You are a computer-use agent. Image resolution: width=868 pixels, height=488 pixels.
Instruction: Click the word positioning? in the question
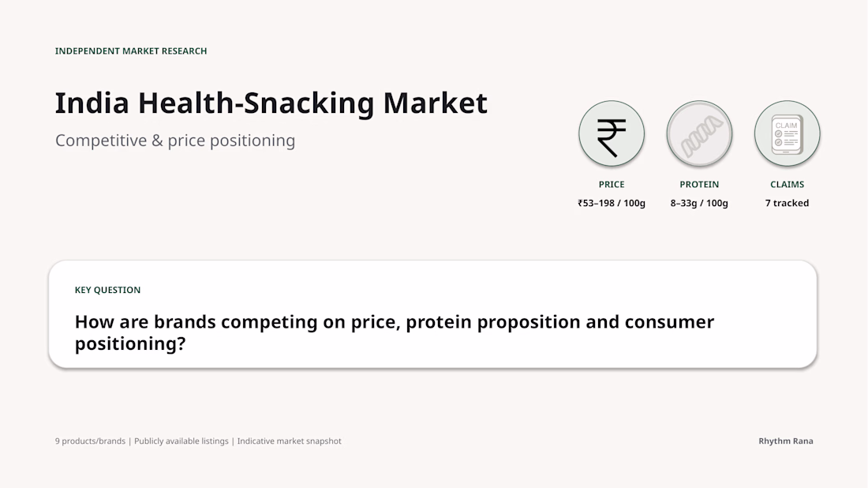click(130, 344)
